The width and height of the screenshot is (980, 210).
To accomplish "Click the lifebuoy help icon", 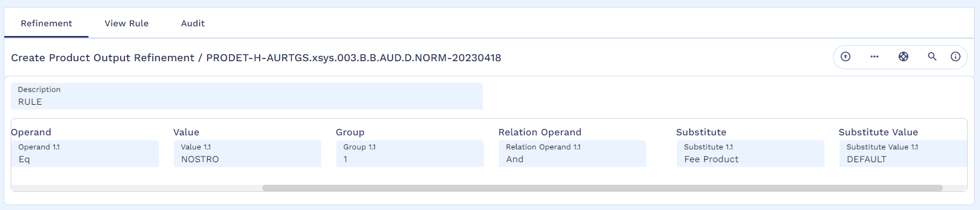I will tap(903, 56).
